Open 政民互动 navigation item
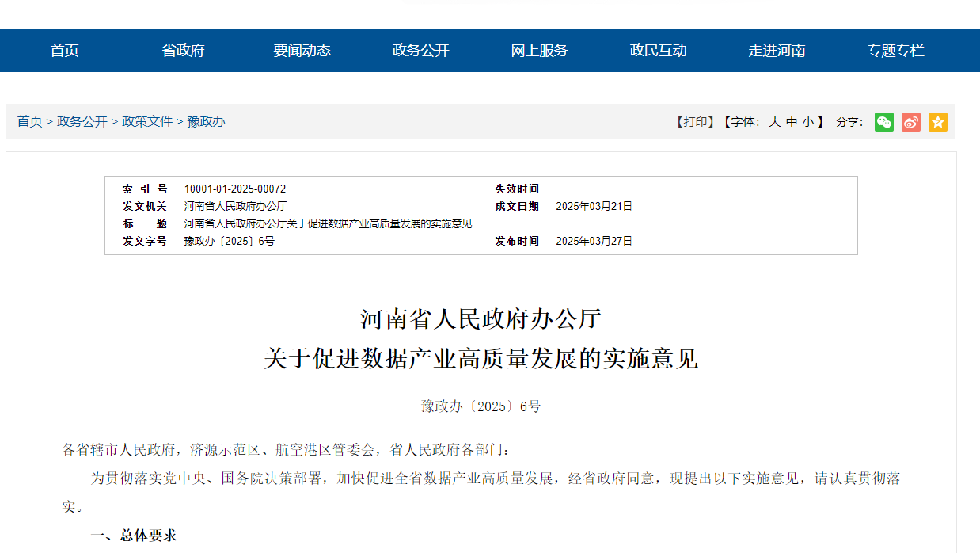This screenshot has height=553, width=980. click(x=659, y=51)
